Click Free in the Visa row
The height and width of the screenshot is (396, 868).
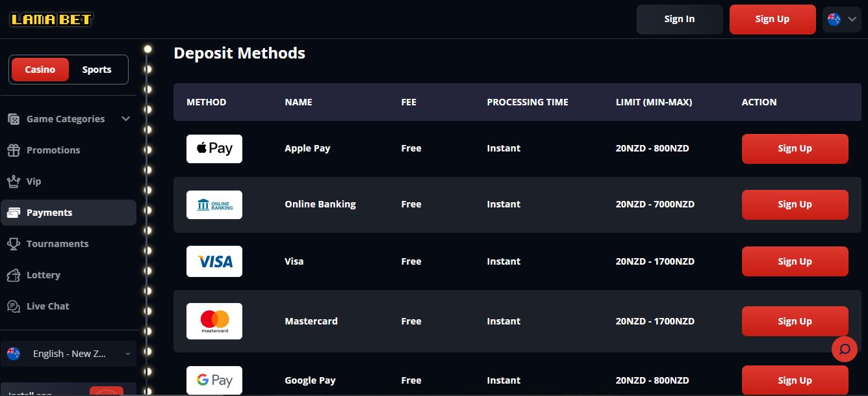(411, 261)
